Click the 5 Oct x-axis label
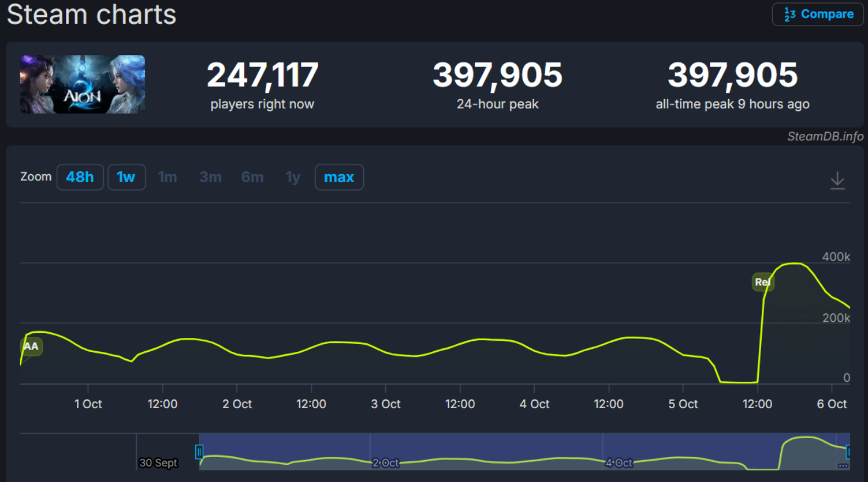 coord(683,404)
